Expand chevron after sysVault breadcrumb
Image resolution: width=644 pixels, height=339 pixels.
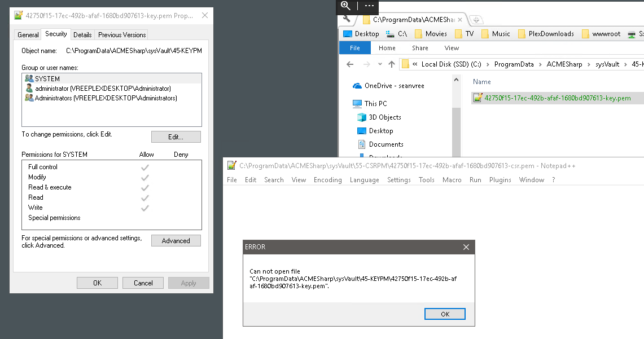625,64
